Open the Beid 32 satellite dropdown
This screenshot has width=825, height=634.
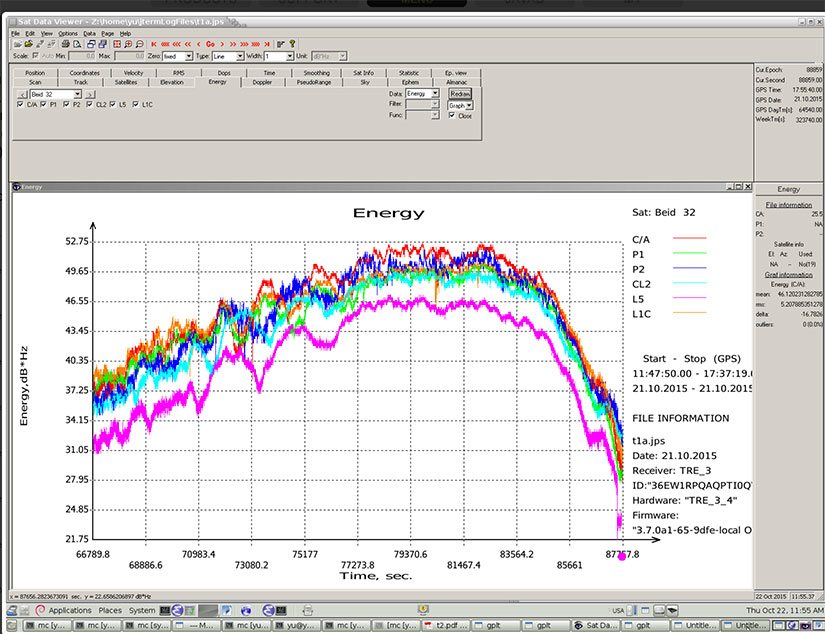tap(77, 94)
